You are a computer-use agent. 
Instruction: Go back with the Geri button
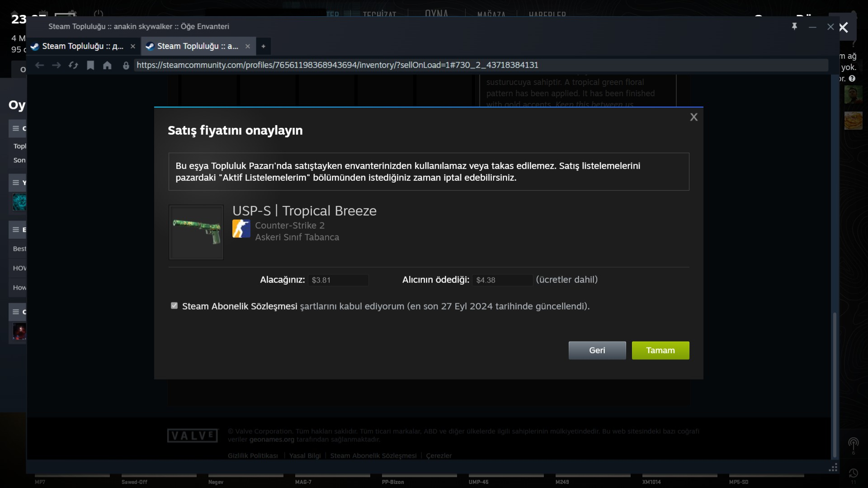(x=597, y=350)
